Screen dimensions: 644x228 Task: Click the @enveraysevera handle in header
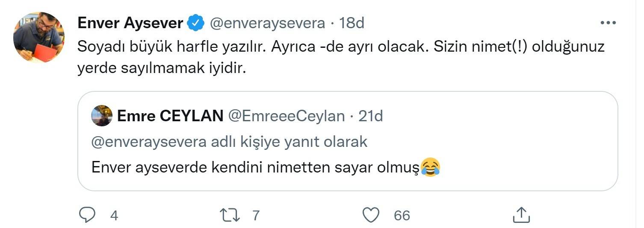coord(267,23)
